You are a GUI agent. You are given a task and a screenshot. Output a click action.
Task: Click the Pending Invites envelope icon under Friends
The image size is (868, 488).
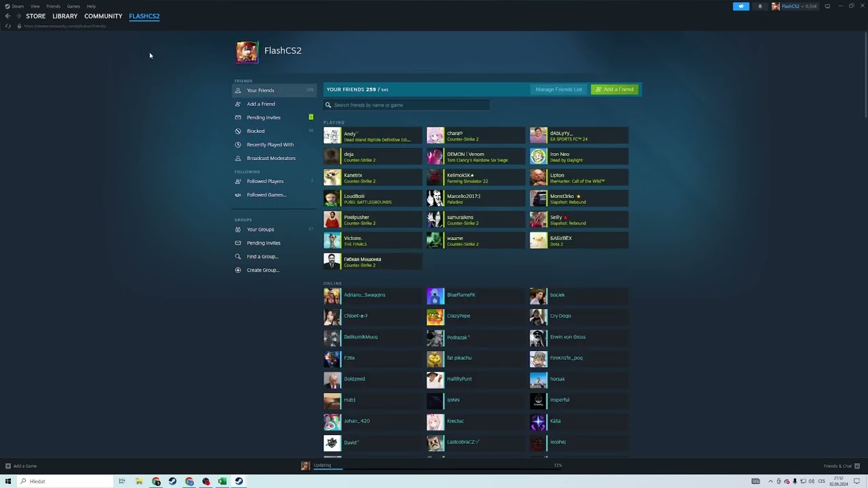click(x=237, y=117)
